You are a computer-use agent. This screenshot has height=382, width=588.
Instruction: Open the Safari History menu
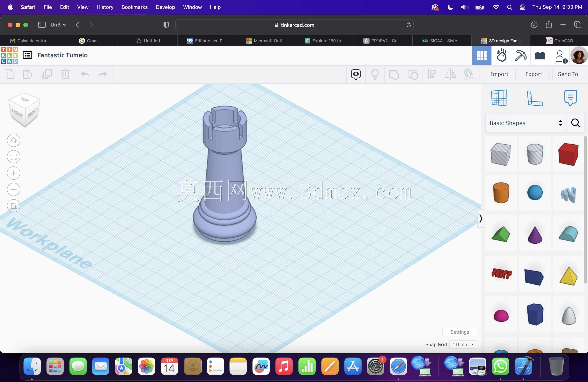[x=105, y=7]
